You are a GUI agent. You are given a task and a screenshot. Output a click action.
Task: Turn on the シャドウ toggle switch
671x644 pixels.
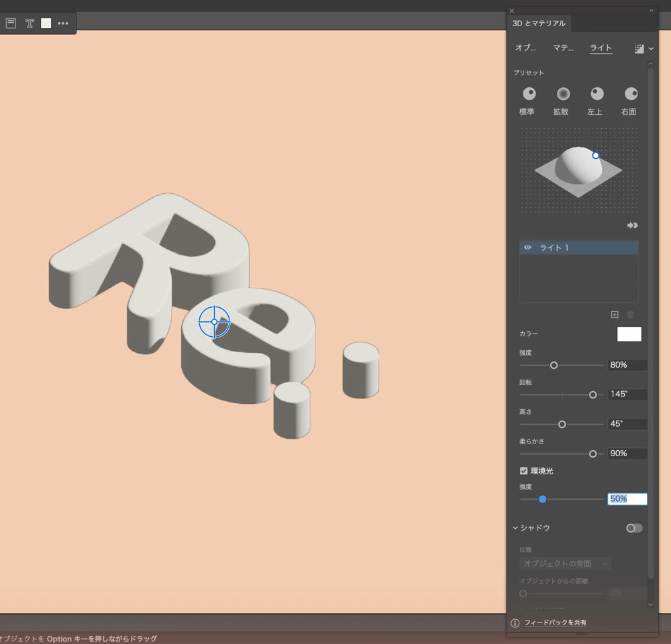[x=634, y=528]
